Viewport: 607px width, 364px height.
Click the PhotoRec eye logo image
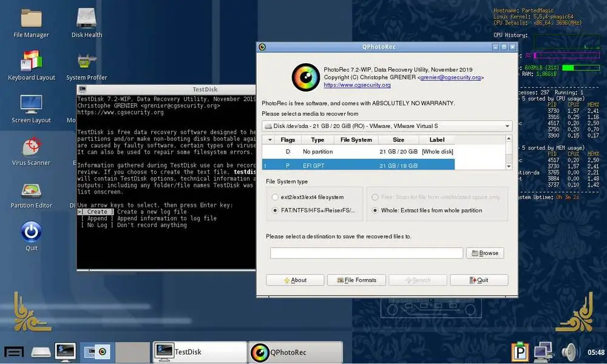pos(305,78)
